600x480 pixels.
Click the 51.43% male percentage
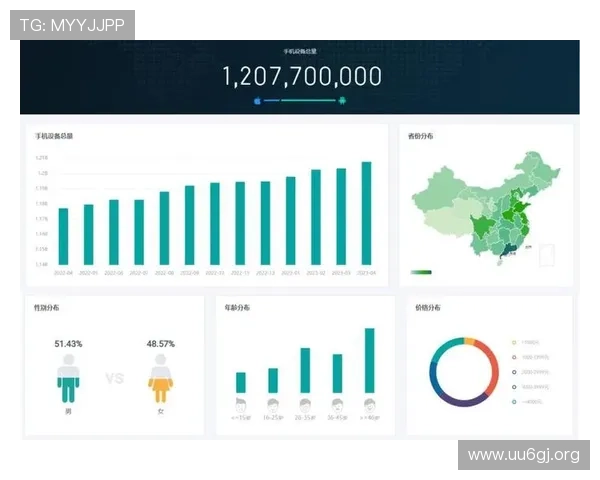coord(68,344)
